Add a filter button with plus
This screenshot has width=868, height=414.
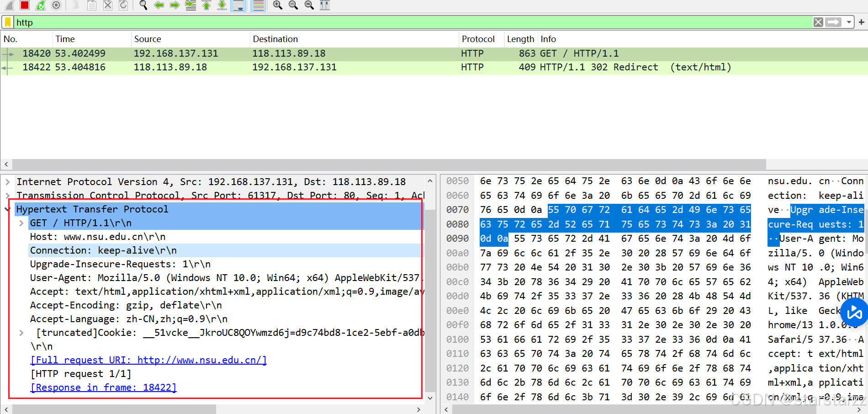pos(861,22)
